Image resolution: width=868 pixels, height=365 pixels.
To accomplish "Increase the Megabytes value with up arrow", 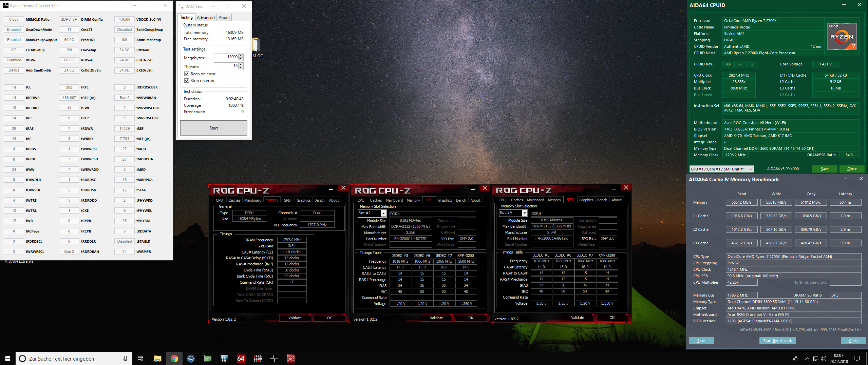I will click(x=241, y=55).
